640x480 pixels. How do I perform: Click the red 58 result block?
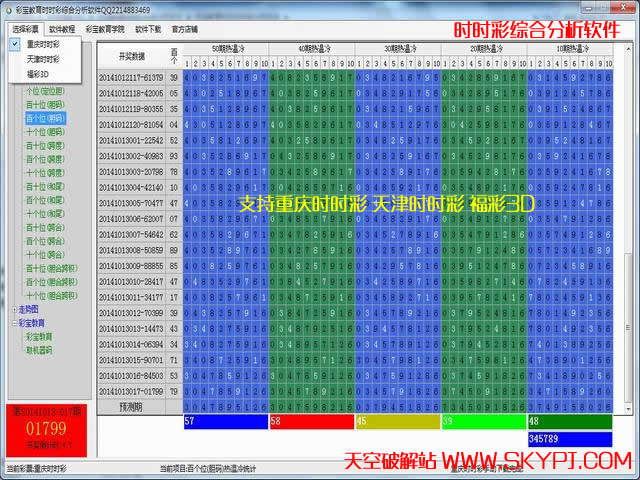click(311, 423)
